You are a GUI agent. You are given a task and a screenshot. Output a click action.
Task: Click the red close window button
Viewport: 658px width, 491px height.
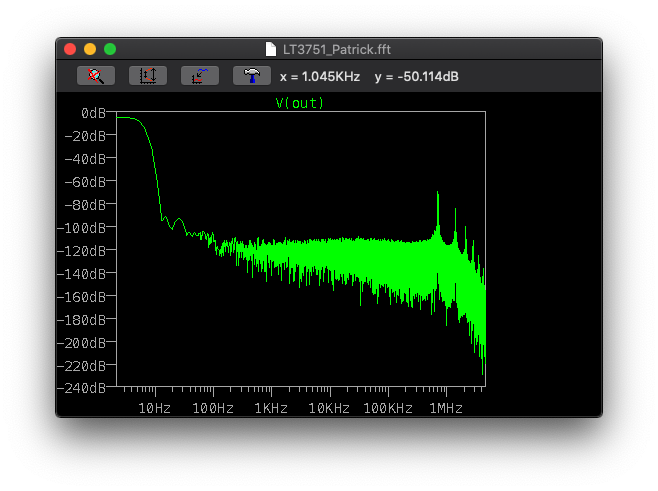[70, 49]
